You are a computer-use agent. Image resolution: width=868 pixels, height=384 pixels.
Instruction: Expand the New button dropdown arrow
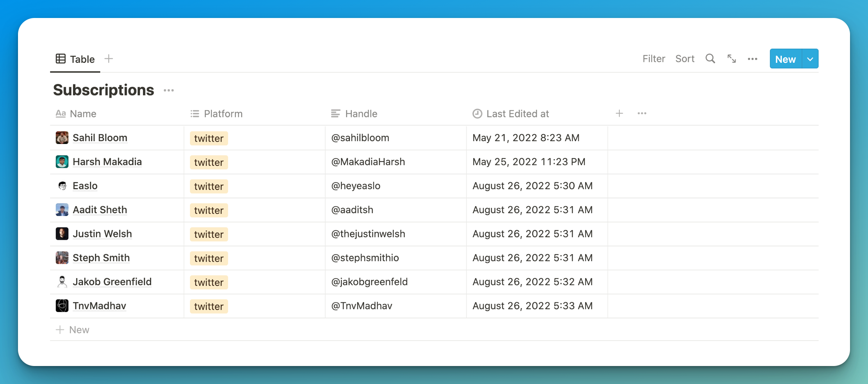810,59
